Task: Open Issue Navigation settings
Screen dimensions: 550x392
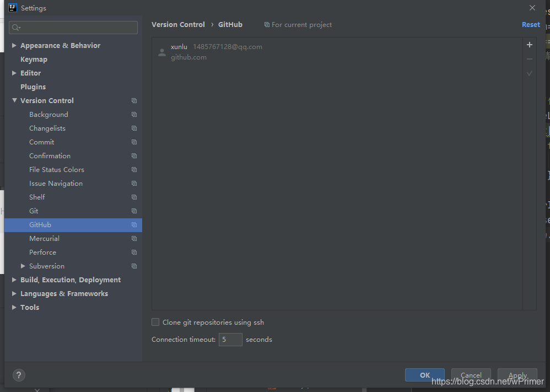Action: coord(56,184)
